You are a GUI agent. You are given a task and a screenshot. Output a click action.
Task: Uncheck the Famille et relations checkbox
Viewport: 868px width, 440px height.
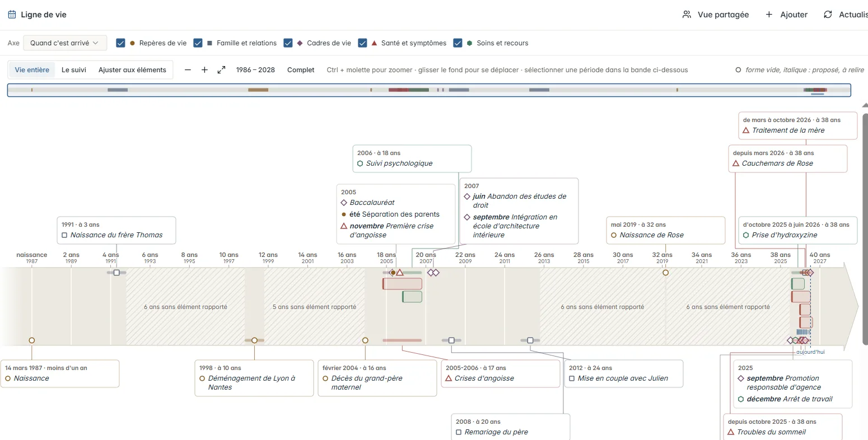click(x=198, y=43)
